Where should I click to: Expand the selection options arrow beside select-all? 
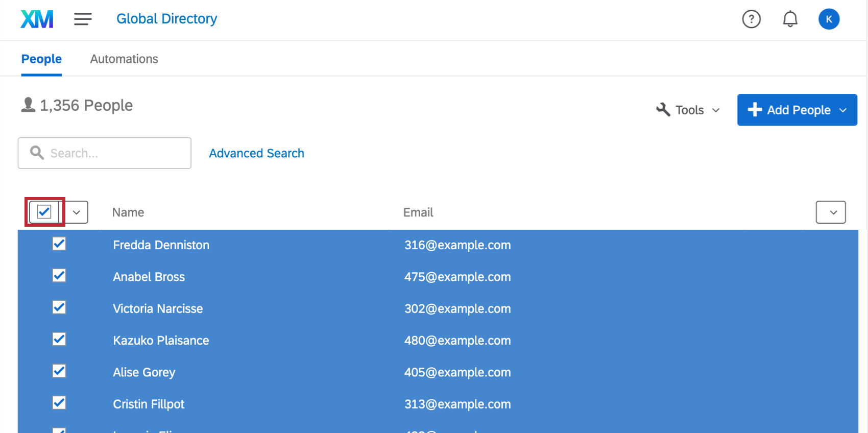coord(77,212)
